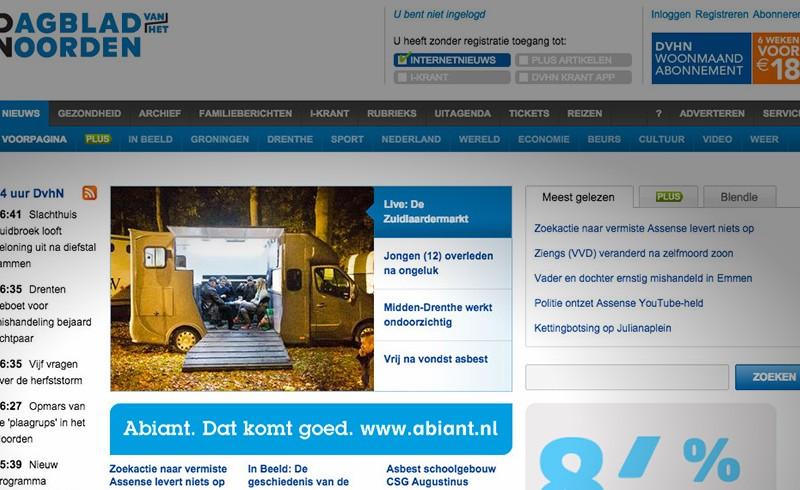
Task: Click the DVHN Woonmaand Abonnement banner
Action: coord(726,58)
